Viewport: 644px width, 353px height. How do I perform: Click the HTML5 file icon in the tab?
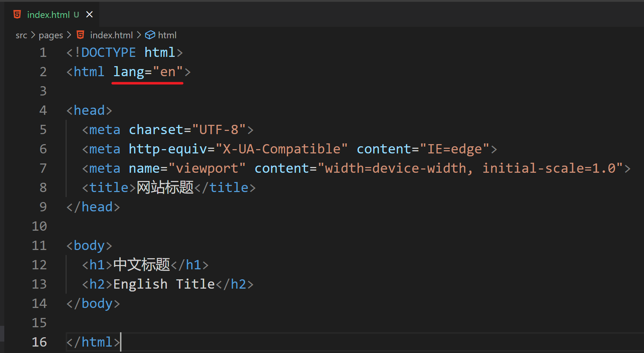coord(17,14)
